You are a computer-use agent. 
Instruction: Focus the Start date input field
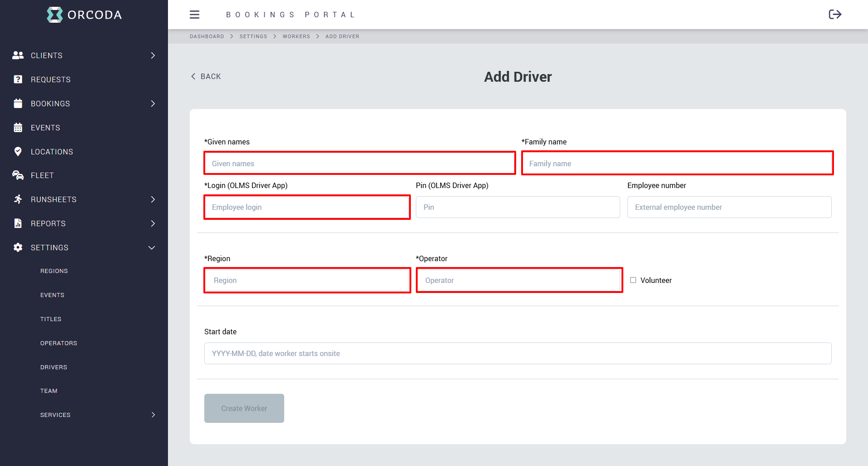tap(518, 353)
